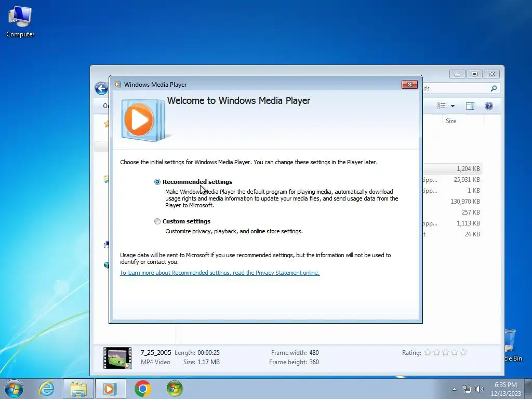Close the Windows Media Player dialog
The height and width of the screenshot is (399, 532).
409,85
